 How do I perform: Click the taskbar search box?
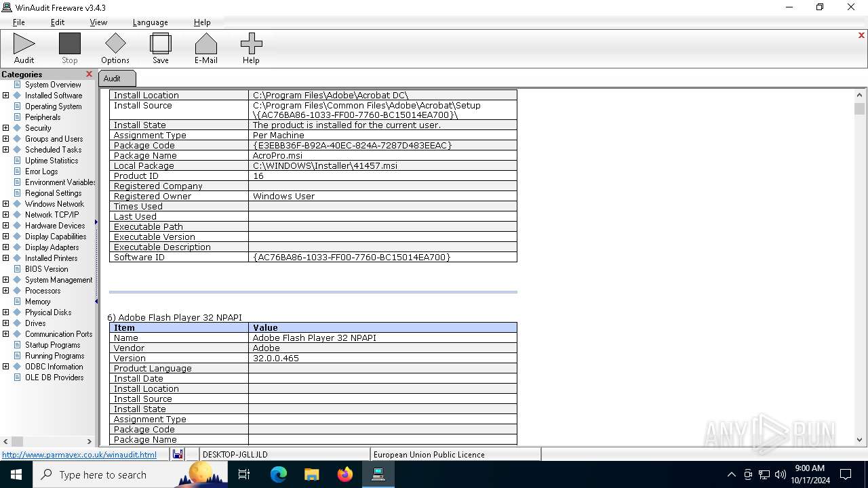130,474
